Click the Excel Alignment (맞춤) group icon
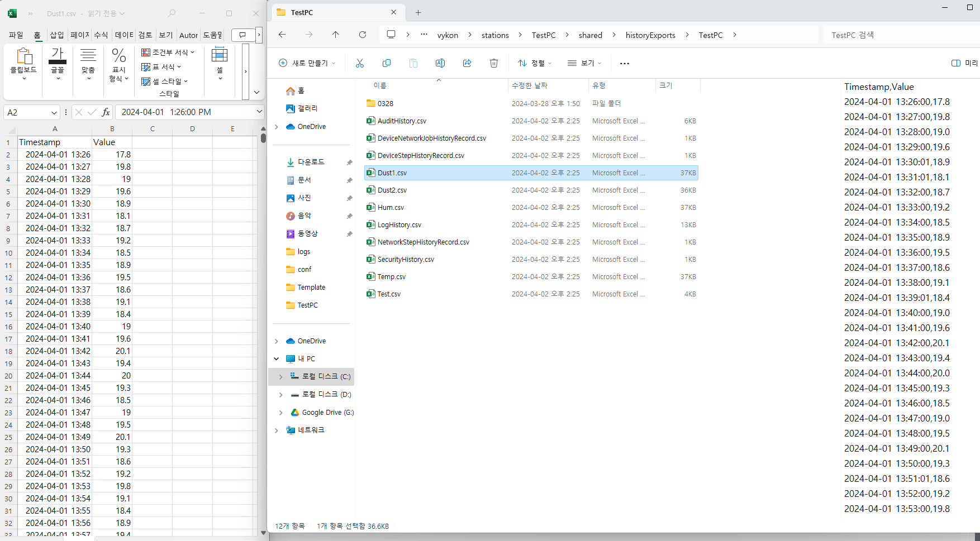This screenshot has width=980, height=541. pyautogui.click(x=88, y=55)
